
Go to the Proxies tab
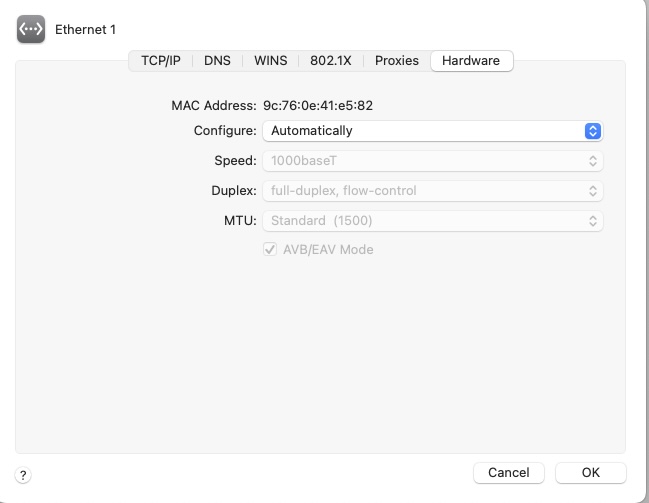coord(397,61)
